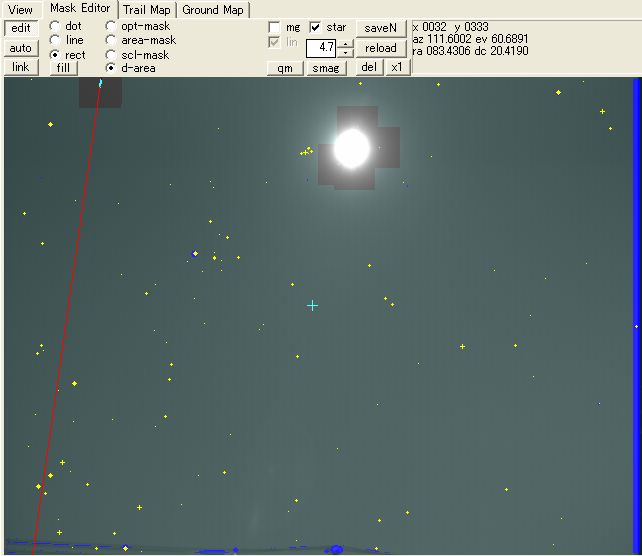Viewport: 642px width, 556px height.
Task: Select the scl-mask radio option
Action: tap(111, 55)
